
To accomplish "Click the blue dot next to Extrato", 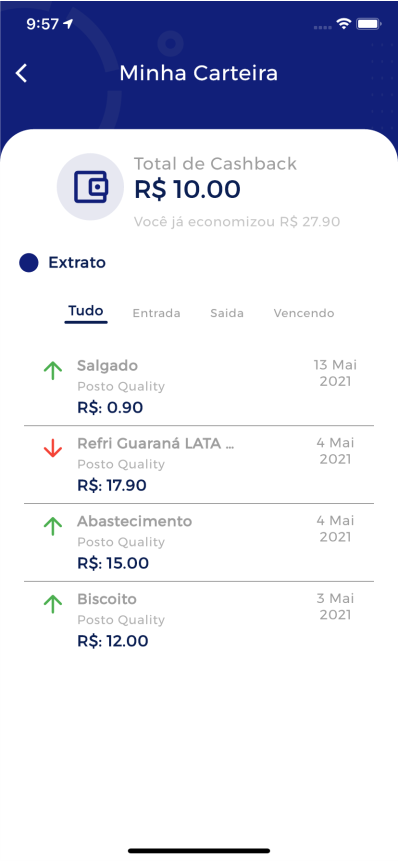I will tap(29, 262).
